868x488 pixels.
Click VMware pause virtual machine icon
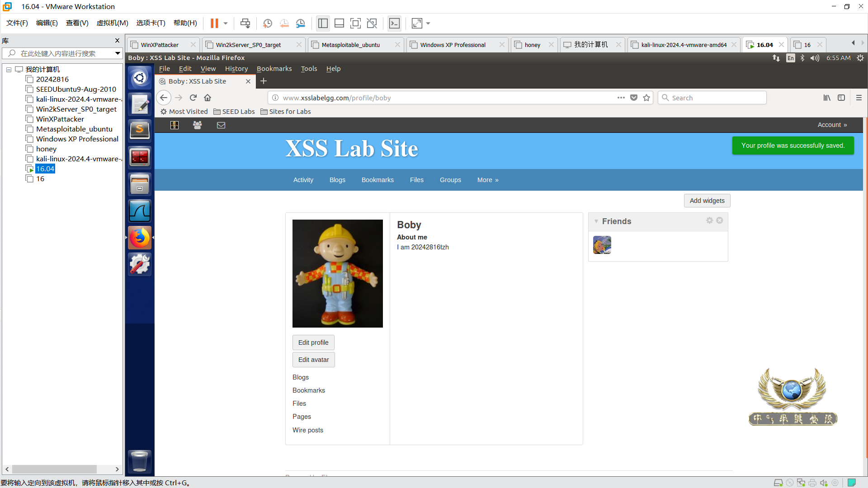[x=214, y=23]
